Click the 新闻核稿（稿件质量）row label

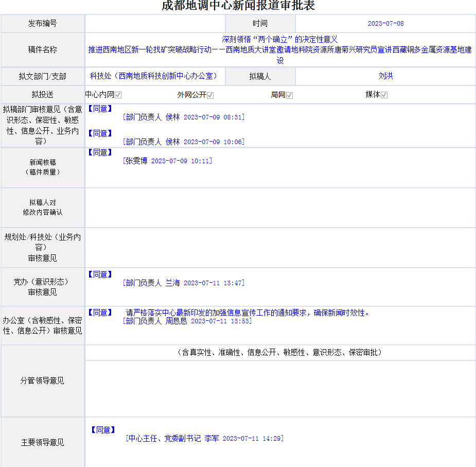(43, 167)
